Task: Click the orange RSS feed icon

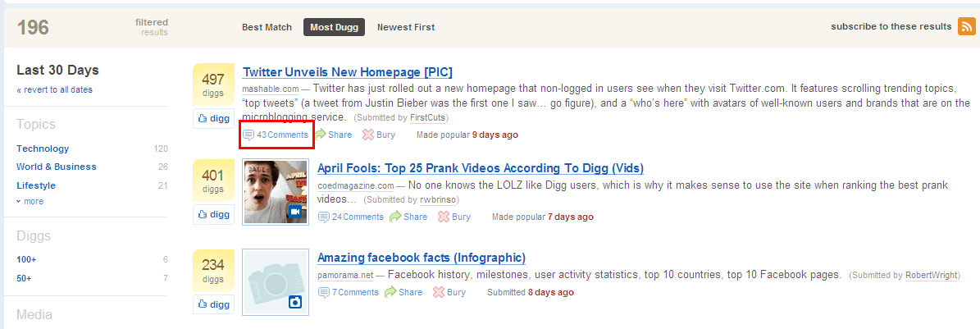Action: (x=967, y=26)
